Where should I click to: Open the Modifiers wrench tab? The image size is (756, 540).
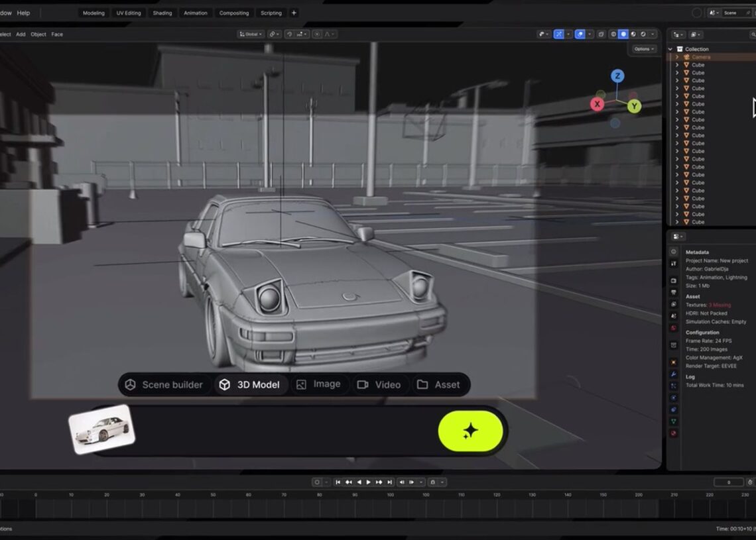[674, 374]
